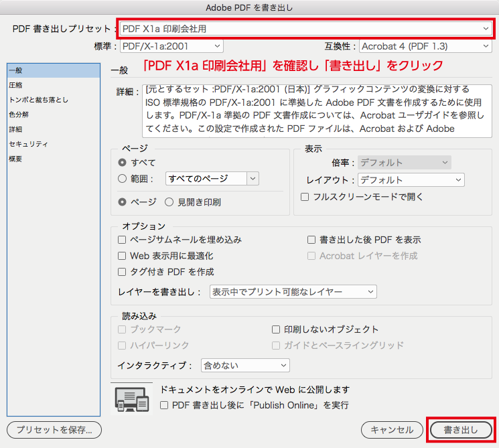
Task: Open the 倍率 デフォルト dropdown
Action: point(404,163)
